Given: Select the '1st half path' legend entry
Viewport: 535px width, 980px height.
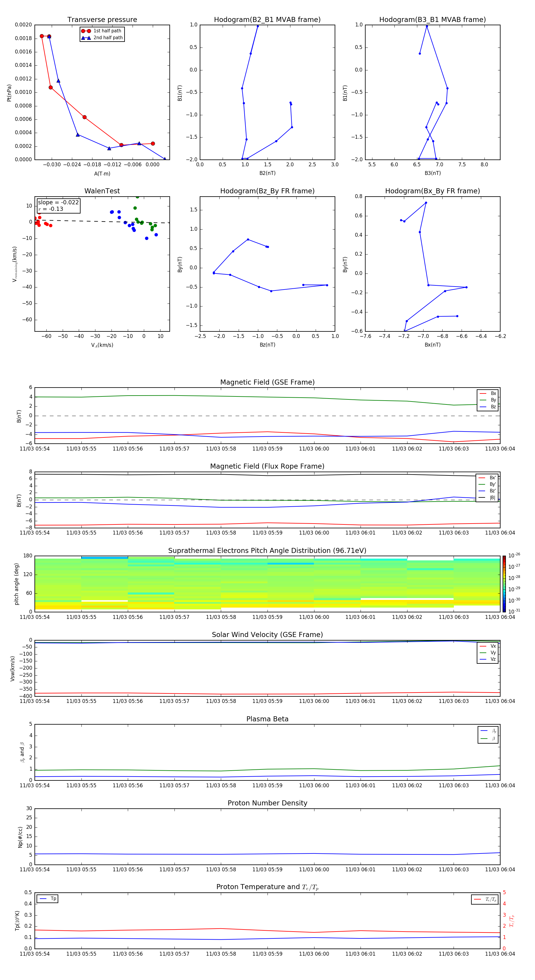Looking at the screenshot, I should pos(102,31).
